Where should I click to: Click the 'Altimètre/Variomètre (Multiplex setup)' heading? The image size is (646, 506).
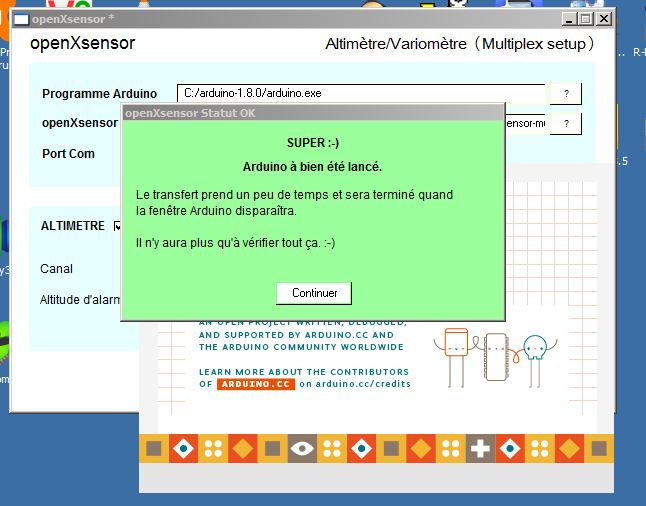pos(459,44)
